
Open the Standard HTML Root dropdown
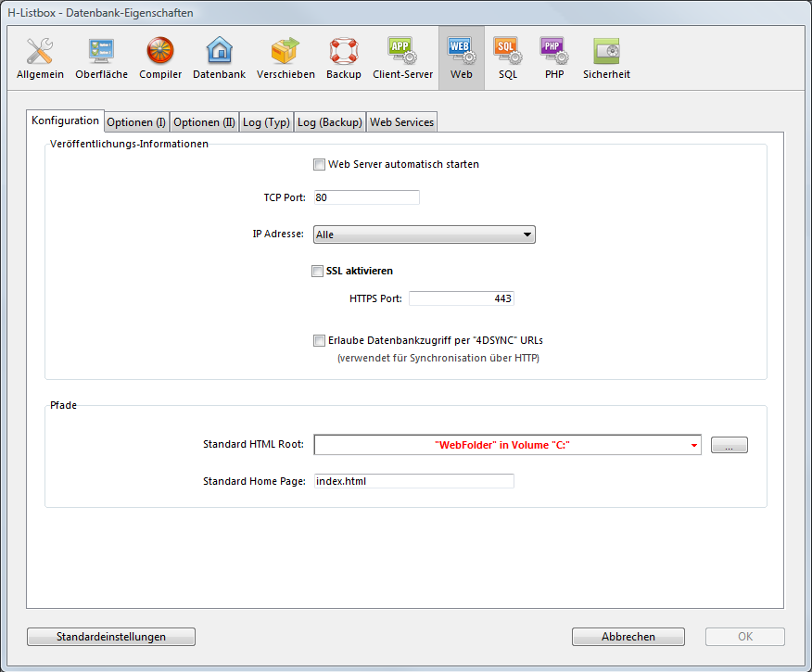(508, 445)
